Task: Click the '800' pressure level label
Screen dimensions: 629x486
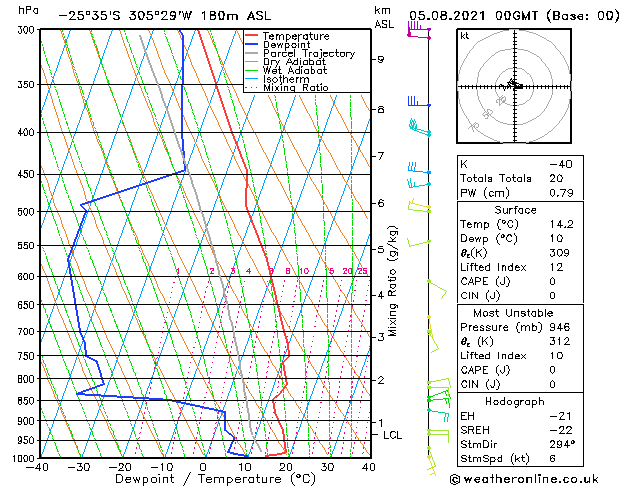Action: pos(28,379)
